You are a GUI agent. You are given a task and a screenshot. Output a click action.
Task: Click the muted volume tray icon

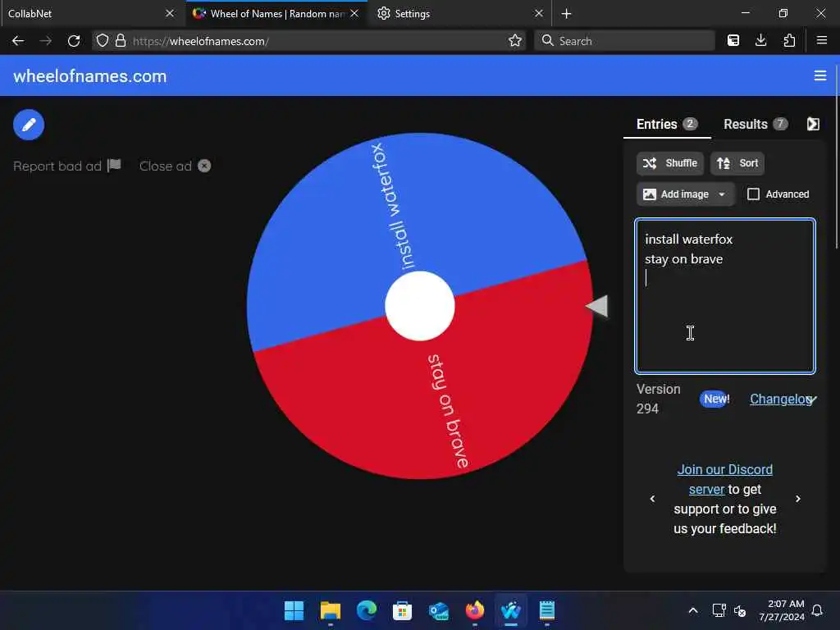pyautogui.click(x=740, y=610)
